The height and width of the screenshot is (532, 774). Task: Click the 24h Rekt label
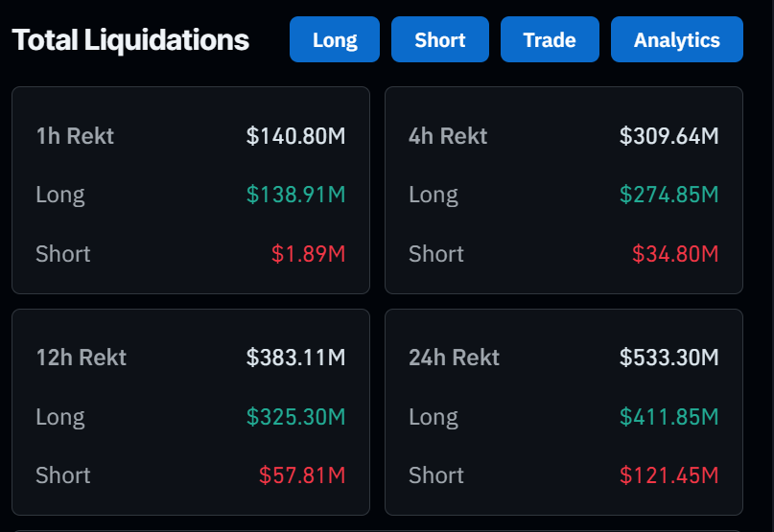point(454,358)
